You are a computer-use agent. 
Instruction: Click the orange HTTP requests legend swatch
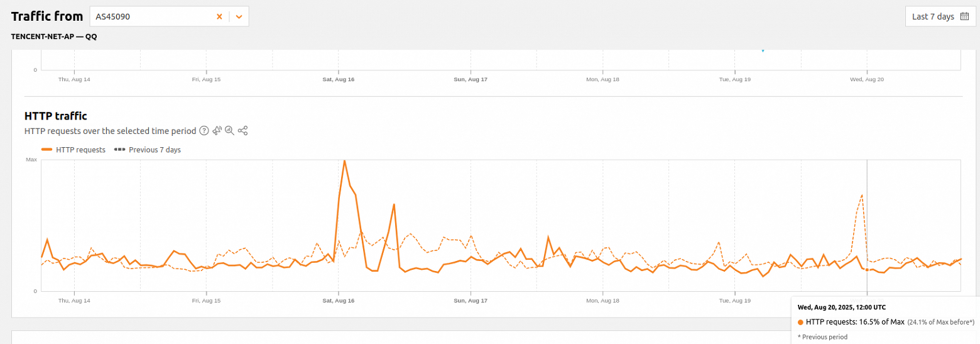click(46, 150)
